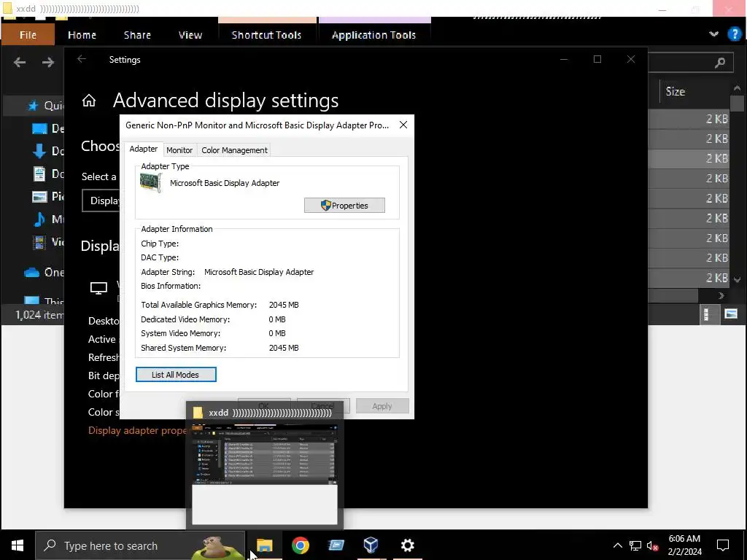Click the List All Modes button
The height and width of the screenshot is (560, 747).
pos(176,374)
